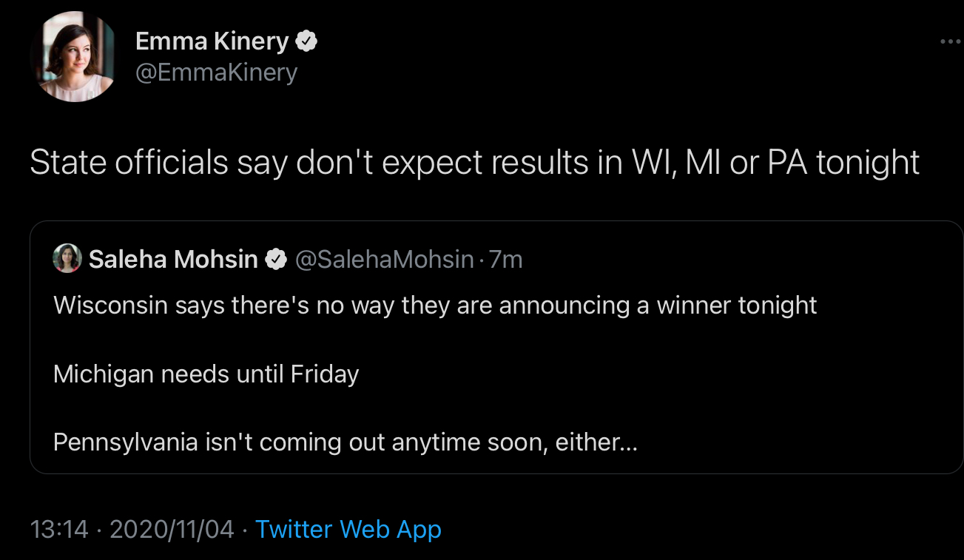964x560 pixels.
Task: Click Saleha Mohsin's small avatar
Action: click(67, 259)
